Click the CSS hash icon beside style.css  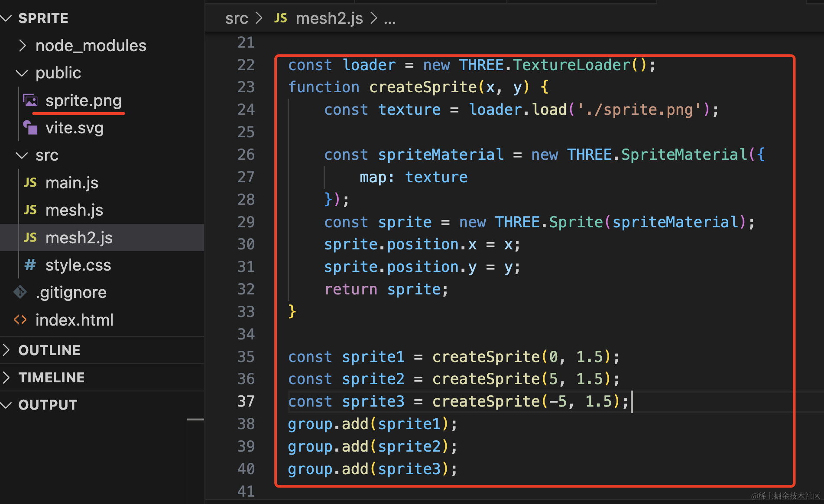(x=30, y=265)
